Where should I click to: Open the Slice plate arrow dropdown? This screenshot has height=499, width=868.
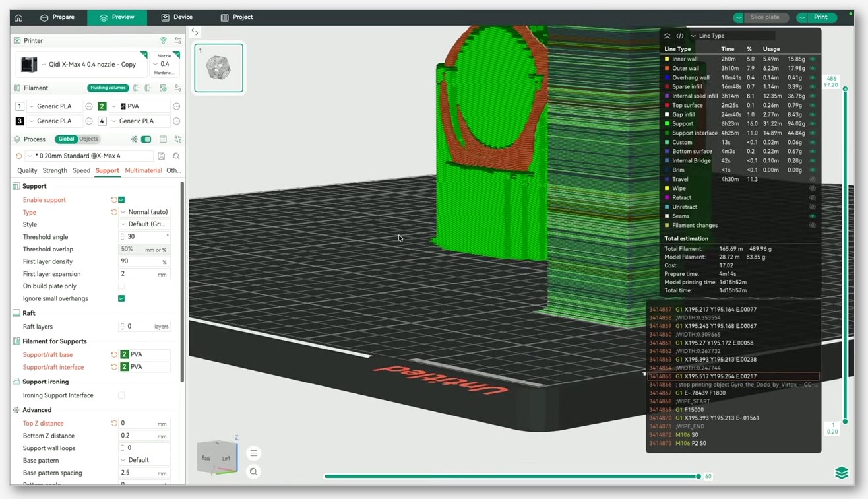coord(739,17)
